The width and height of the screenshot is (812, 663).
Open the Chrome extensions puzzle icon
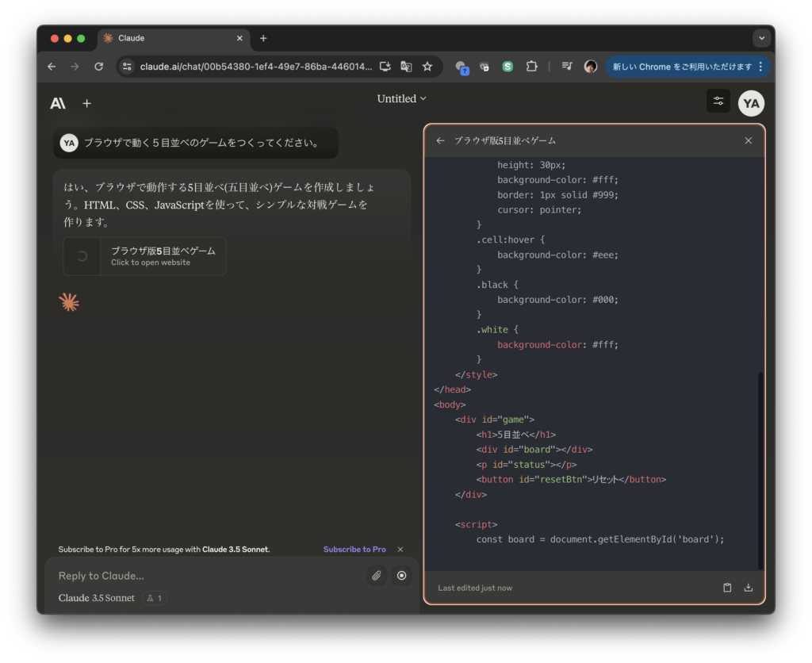tap(531, 67)
